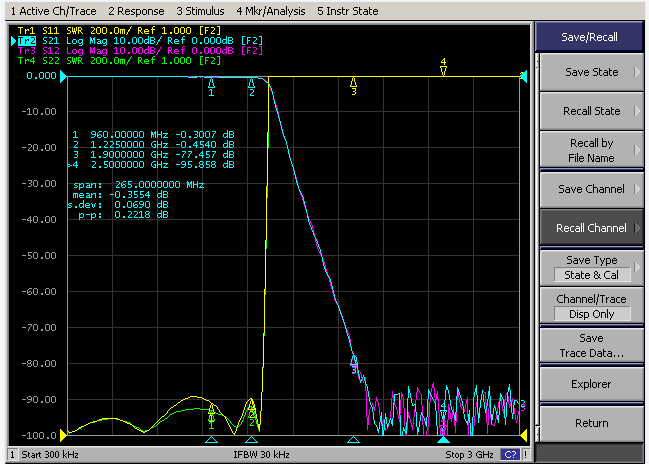649x464 pixels.
Task: Select Recall by File Name
Action: [x=591, y=150]
